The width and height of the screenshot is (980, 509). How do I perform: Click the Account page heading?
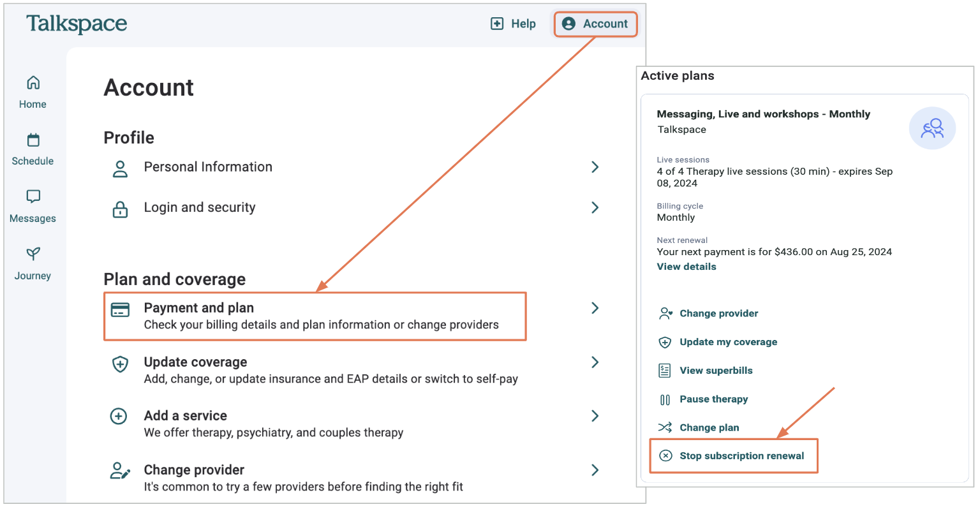[x=149, y=87]
